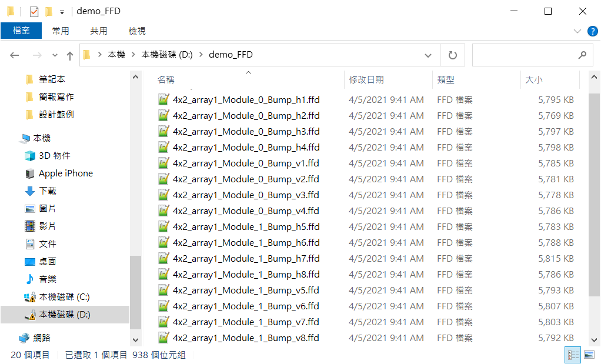Click inside the search box
601x364 pixels.
525,55
